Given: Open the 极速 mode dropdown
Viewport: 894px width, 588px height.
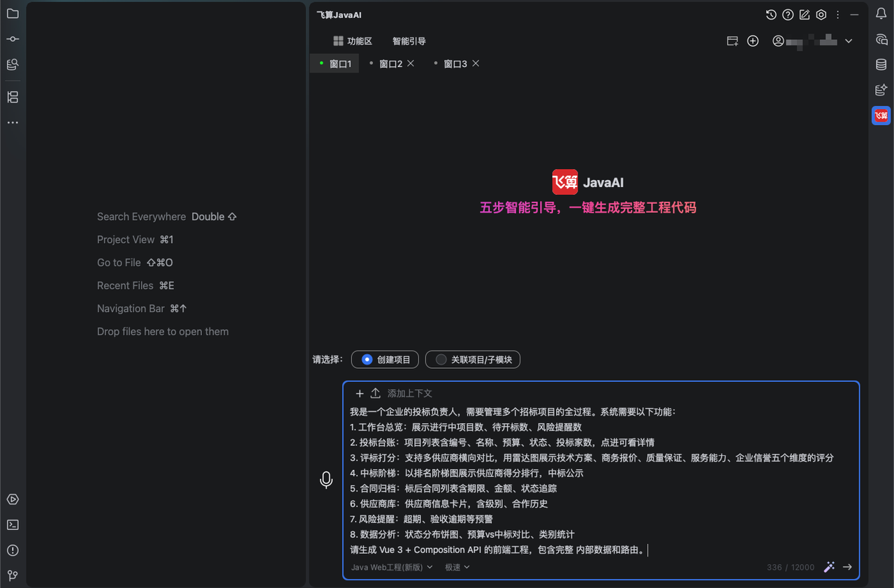Looking at the screenshot, I should point(457,567).
